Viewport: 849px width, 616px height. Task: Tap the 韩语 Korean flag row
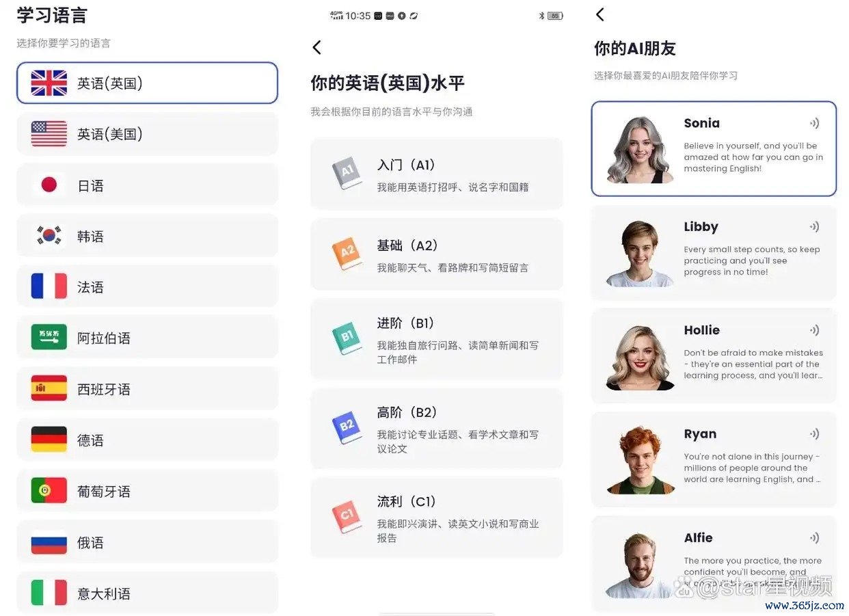click(x=147, y=236)
